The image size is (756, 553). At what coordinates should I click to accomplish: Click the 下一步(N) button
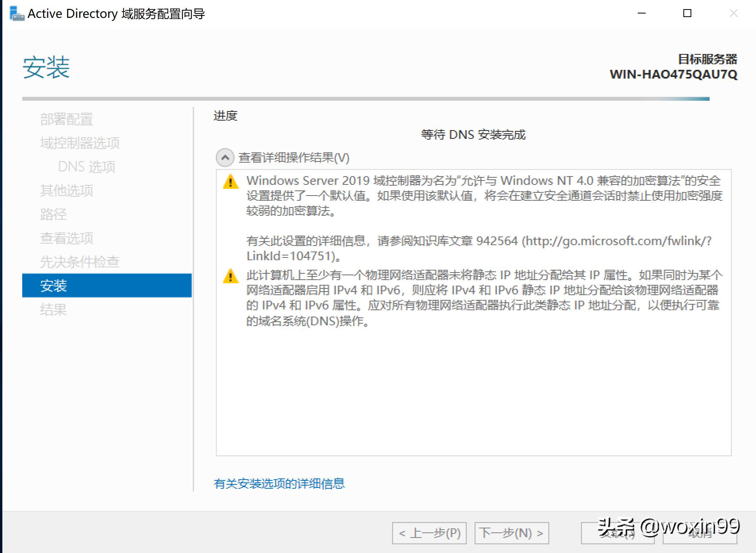[x=511, y=534]
